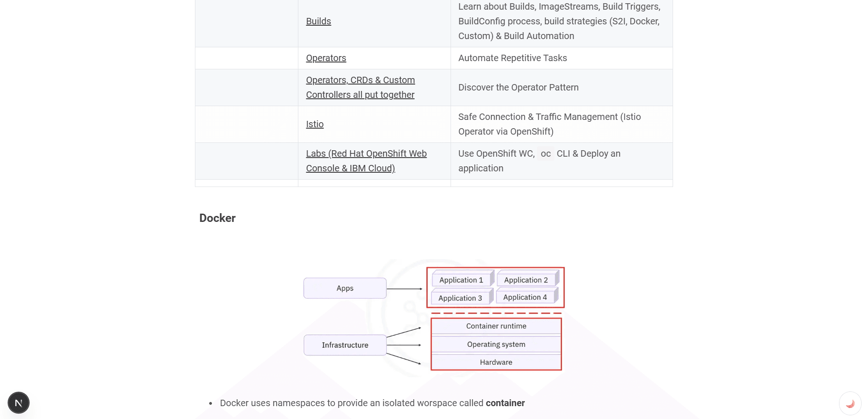The height and width of the screenshot is (419, 868).
Task: Follow the Istio link
Action: click(x=315, y=124)
